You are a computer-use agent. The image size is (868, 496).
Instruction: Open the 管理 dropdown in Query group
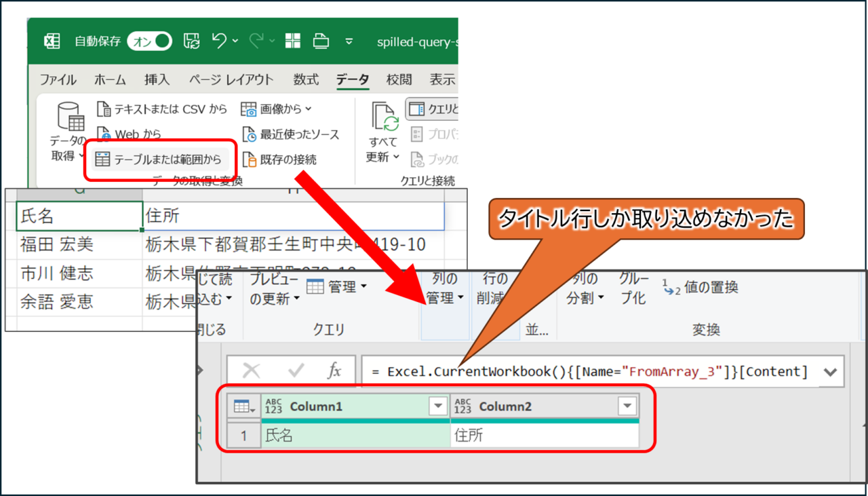(x=336, y=287)
